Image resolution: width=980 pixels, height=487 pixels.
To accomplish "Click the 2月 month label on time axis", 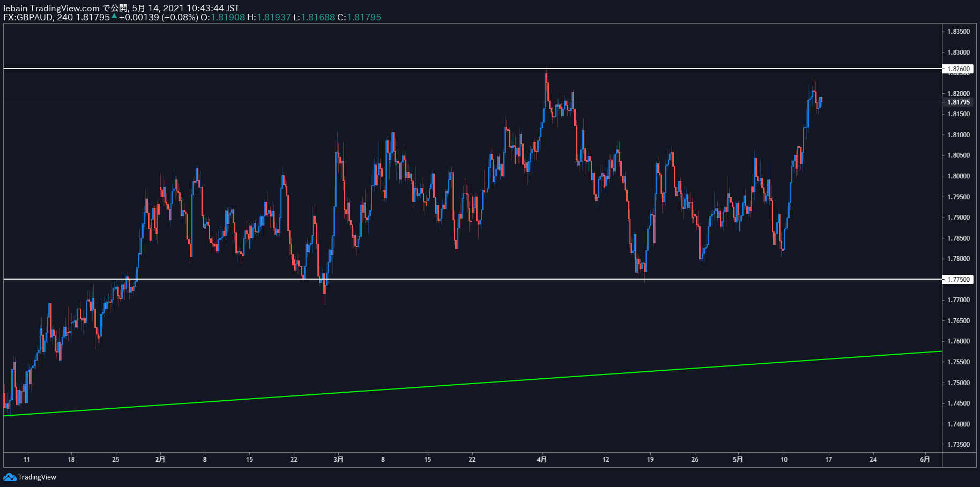I will click(160, 460).
